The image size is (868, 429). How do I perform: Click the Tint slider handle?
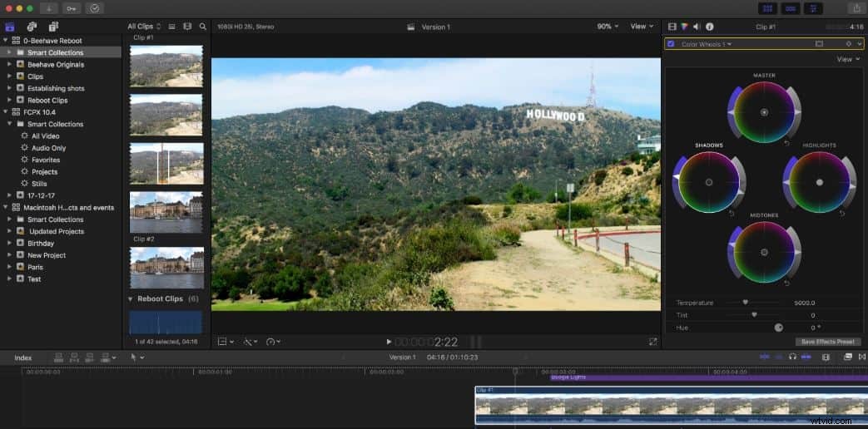(x=754, y=314)
